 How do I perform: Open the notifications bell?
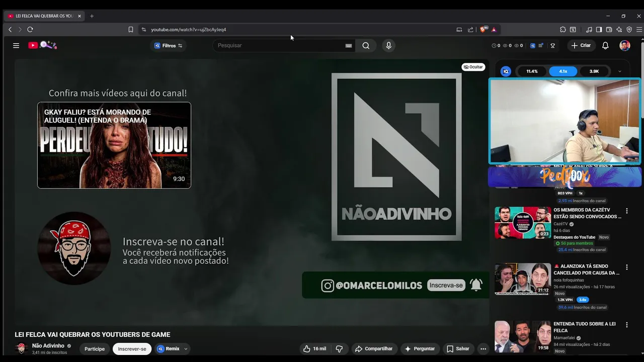605,45
